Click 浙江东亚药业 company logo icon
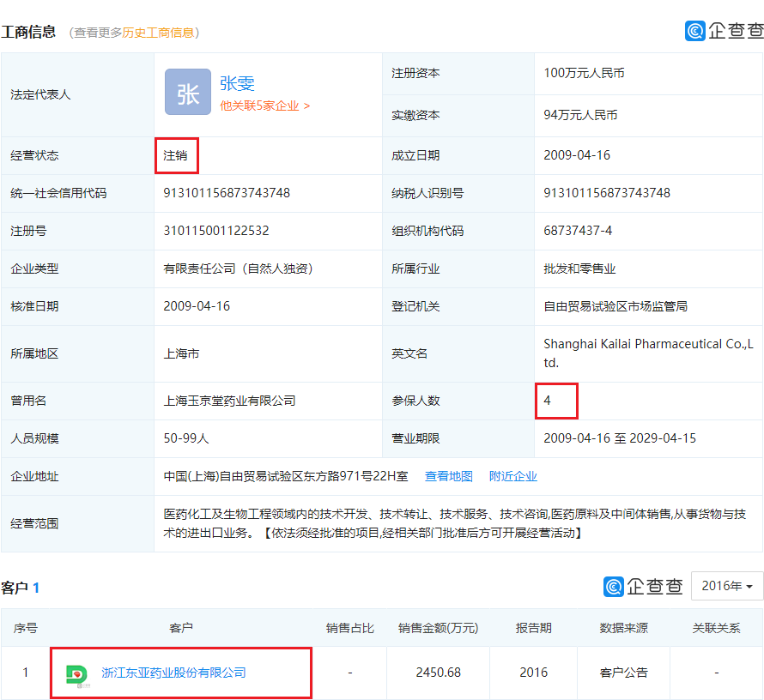The height and width of the screenshot is (700, 764). tap(77, 674)
